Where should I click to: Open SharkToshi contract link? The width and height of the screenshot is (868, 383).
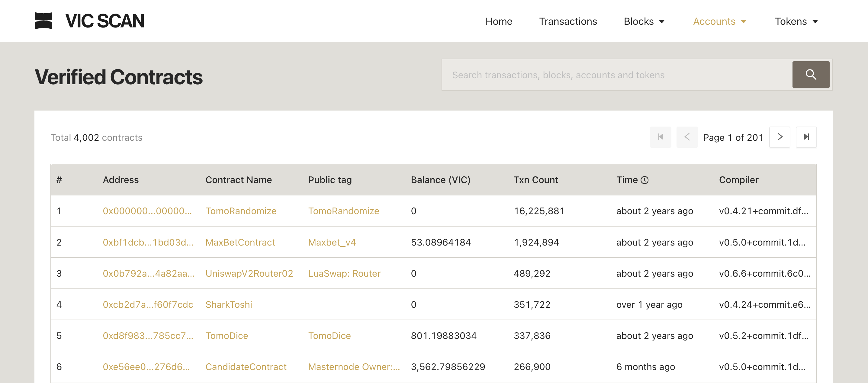click(x=228, y=304)
